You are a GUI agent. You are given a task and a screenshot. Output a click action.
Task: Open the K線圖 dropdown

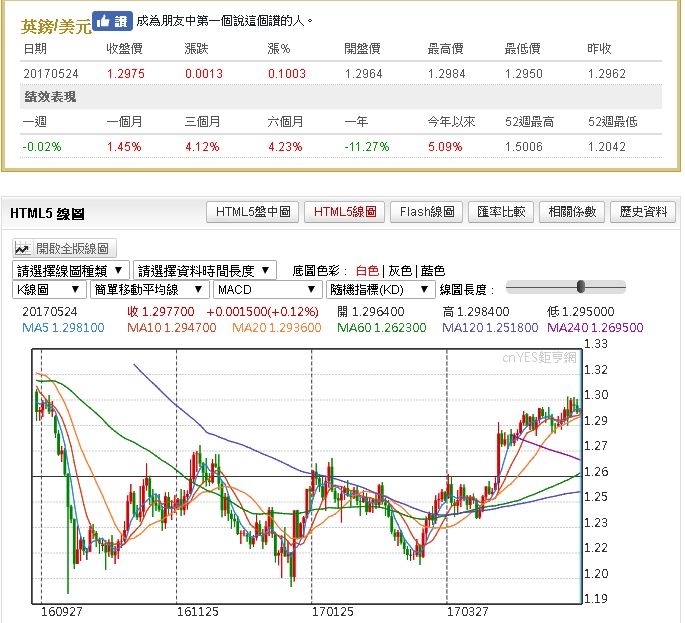(48, 290)
